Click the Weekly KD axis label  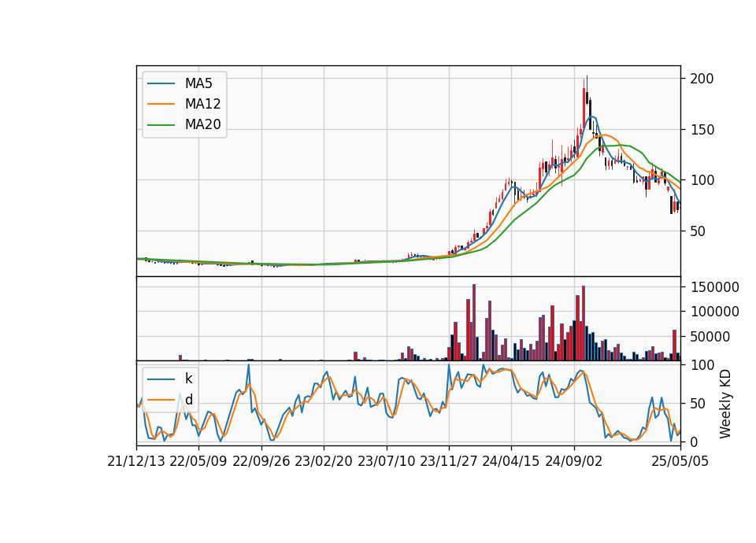coord(725,404)
